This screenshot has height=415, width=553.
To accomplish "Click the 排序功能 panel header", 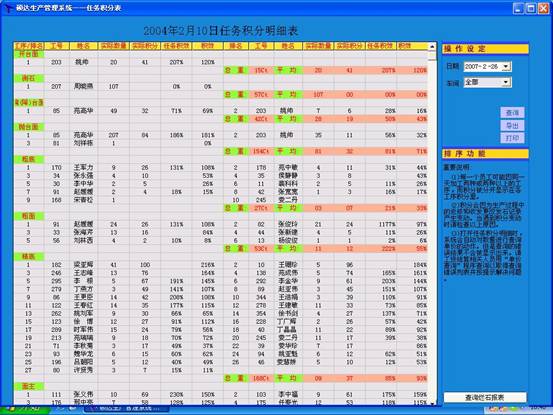I will [485, 153].
